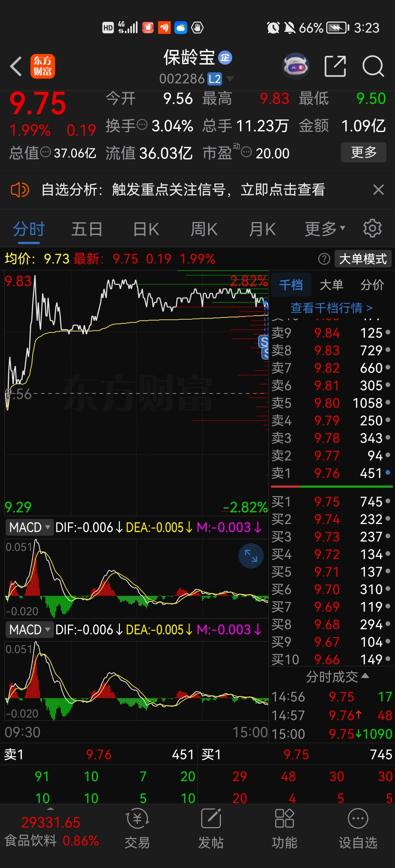Open chart settings gear
Viewport: 395px width, 868px height.
(x=372, y=228)
